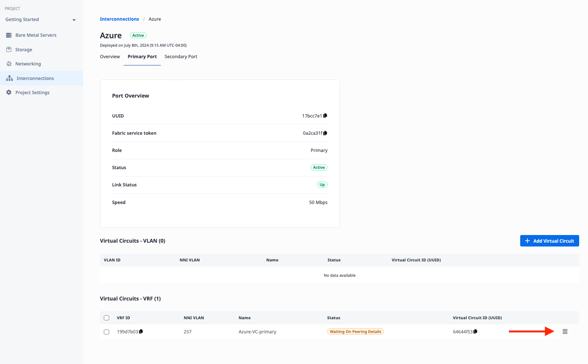The height and width of the screenshot is (364, 588).
Task: Click the NNI VLAN value 257
Action: (x=188, y=332)
